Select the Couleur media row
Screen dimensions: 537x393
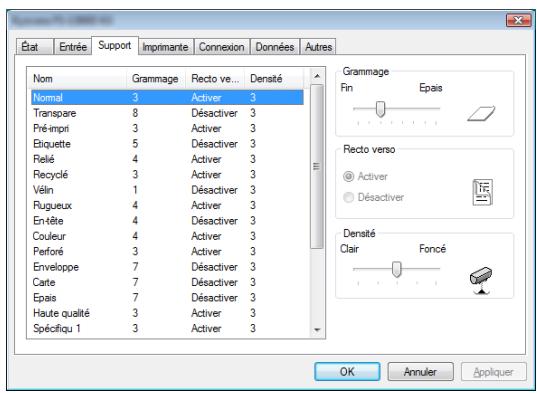[167, 236]
